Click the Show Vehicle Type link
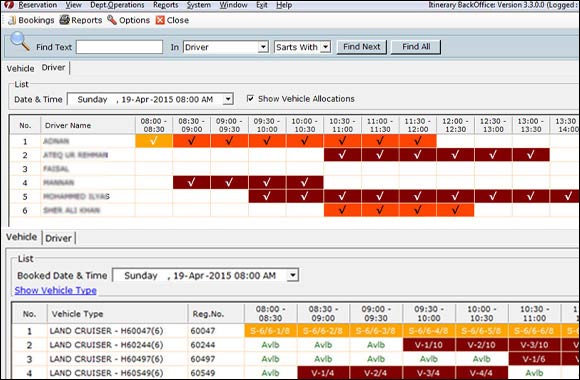 (55, 290)
